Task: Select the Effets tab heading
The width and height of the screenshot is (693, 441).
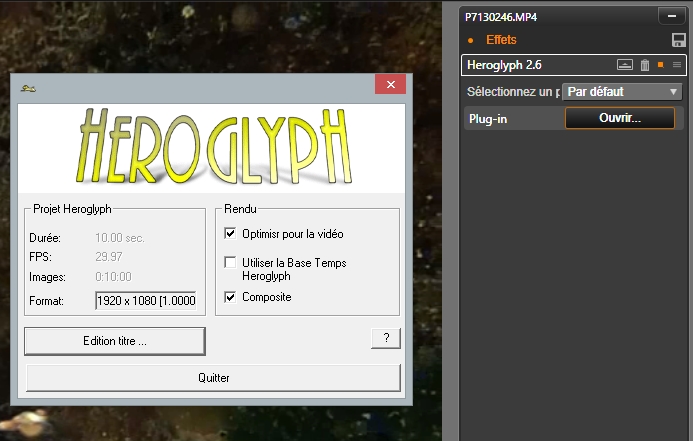Action: point(501,40)
